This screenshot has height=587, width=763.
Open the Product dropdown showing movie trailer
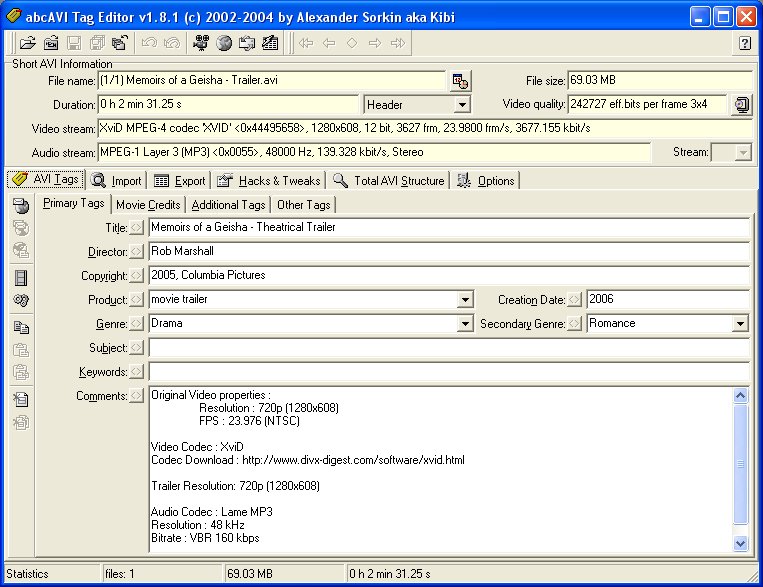pyautogui.click(x=464, y=300)
